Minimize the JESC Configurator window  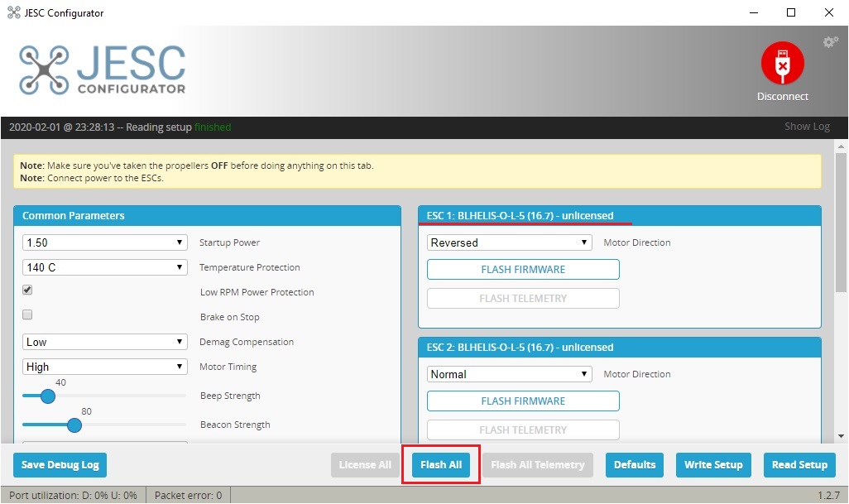pyautogui.click(x=754, y=12)
